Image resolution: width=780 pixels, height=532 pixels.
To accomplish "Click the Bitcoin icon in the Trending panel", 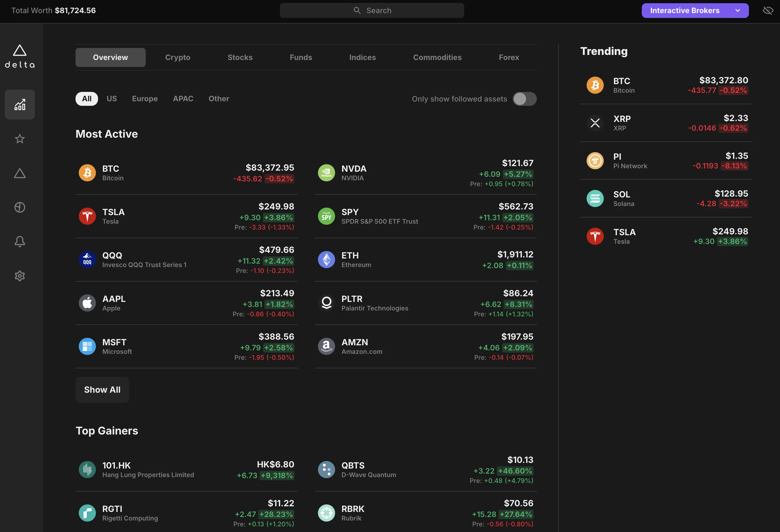I will tap(595, 85).
